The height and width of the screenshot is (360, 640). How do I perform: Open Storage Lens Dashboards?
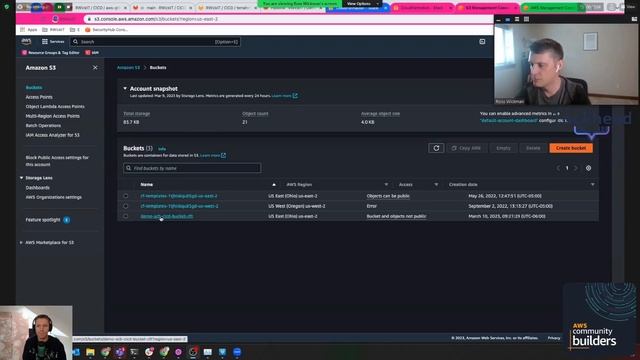pos(38,188)
